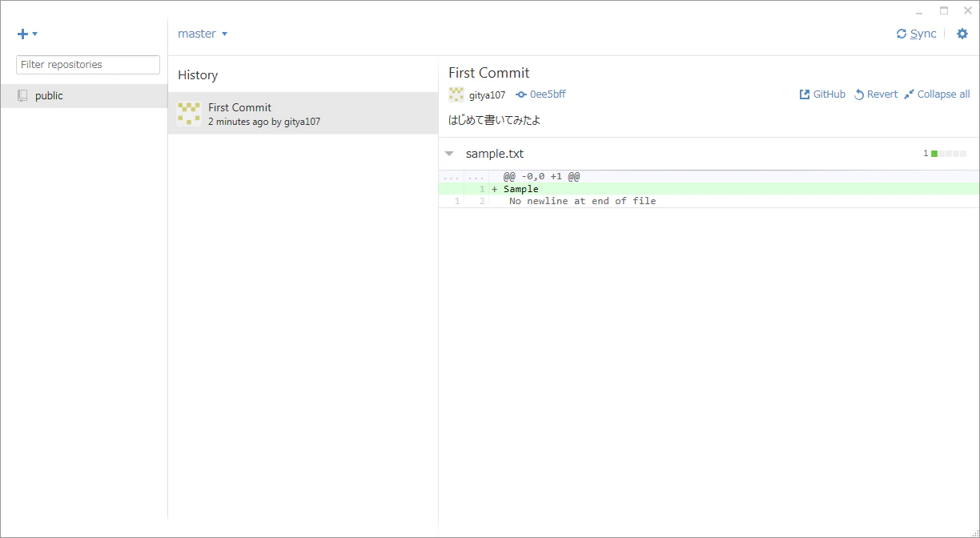Open the master branch dropdown
Image resolution: width=980 pixels, height=538 pixels.
click(x=203, y=34)
